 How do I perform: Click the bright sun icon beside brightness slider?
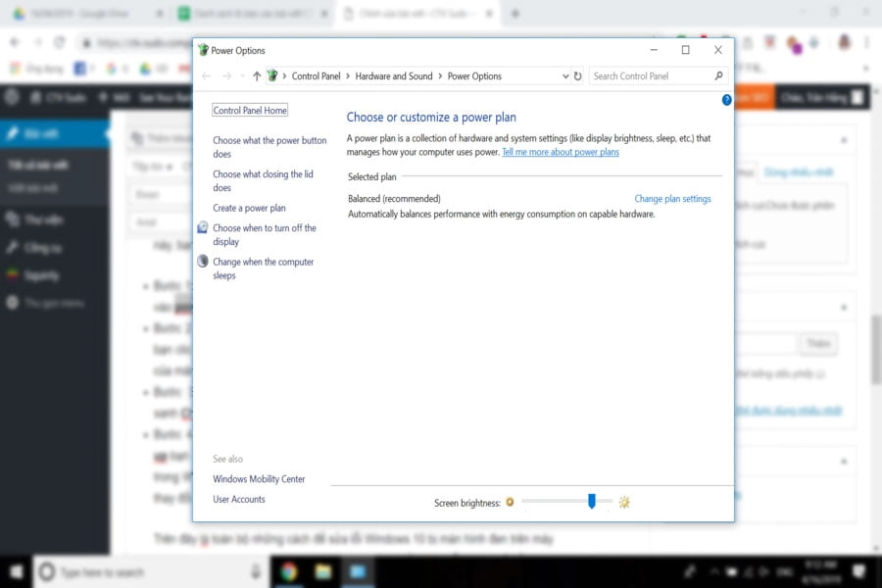[624, 503]
